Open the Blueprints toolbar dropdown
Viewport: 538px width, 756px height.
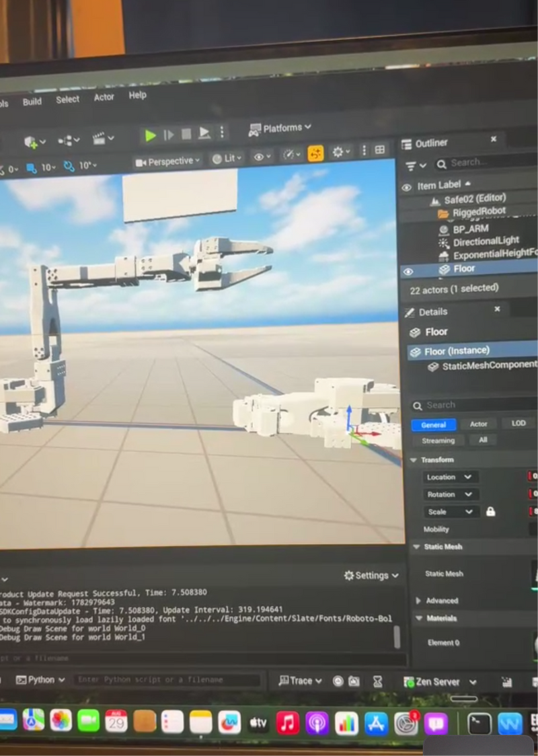tap(69, 141)
